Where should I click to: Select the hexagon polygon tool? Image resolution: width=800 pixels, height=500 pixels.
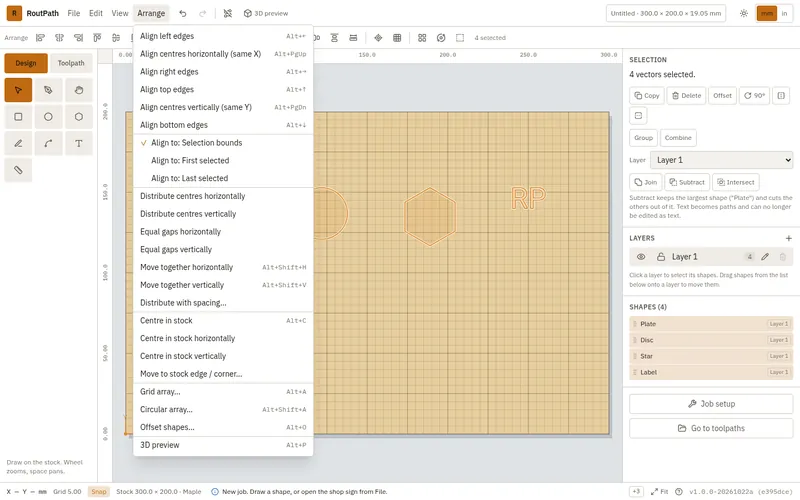click(x=79, y=117)
